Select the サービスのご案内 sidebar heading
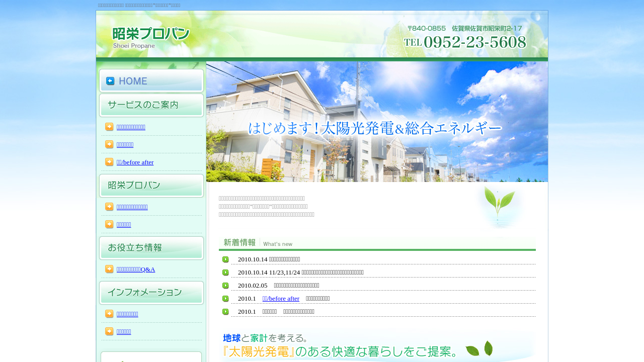This screenshot has height=362, width=644. (151, 105)
